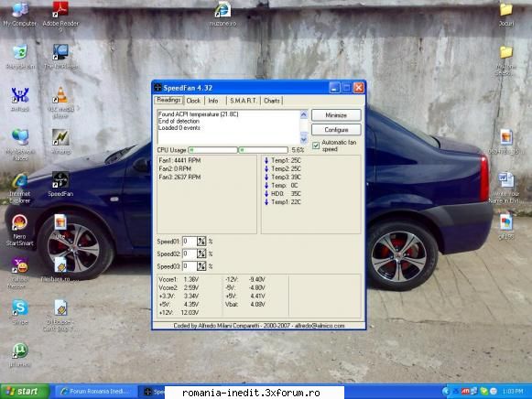Click Speed02 percentage spinner arrows

click(x=201, y=253)
